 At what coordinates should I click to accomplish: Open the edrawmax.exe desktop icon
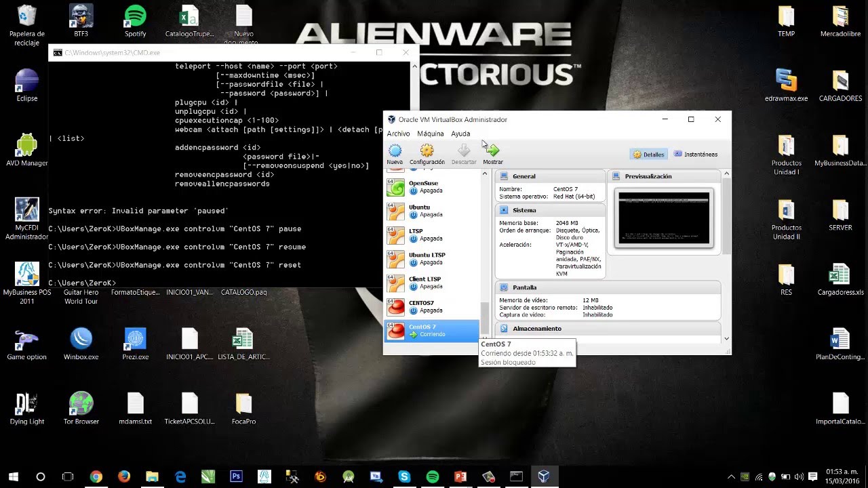(786, 85)
